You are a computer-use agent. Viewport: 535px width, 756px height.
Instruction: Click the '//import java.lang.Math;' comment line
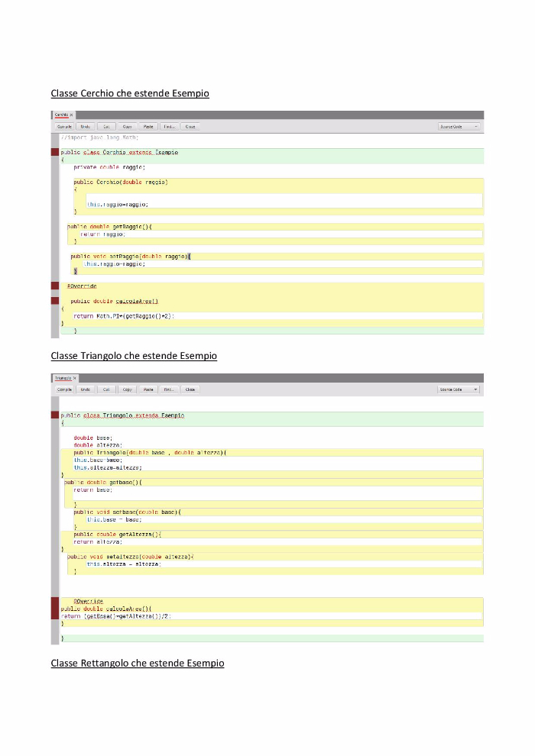[x=100, y=138]
